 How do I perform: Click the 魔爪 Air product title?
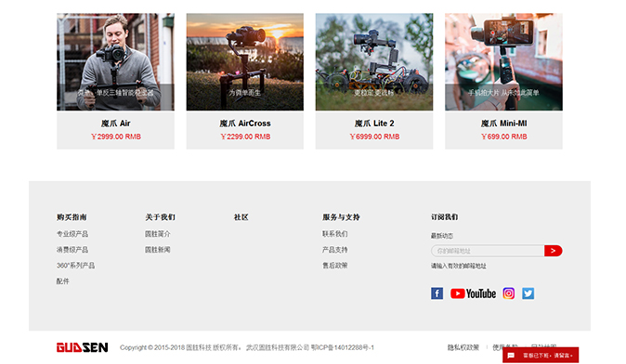click(116, 123)
